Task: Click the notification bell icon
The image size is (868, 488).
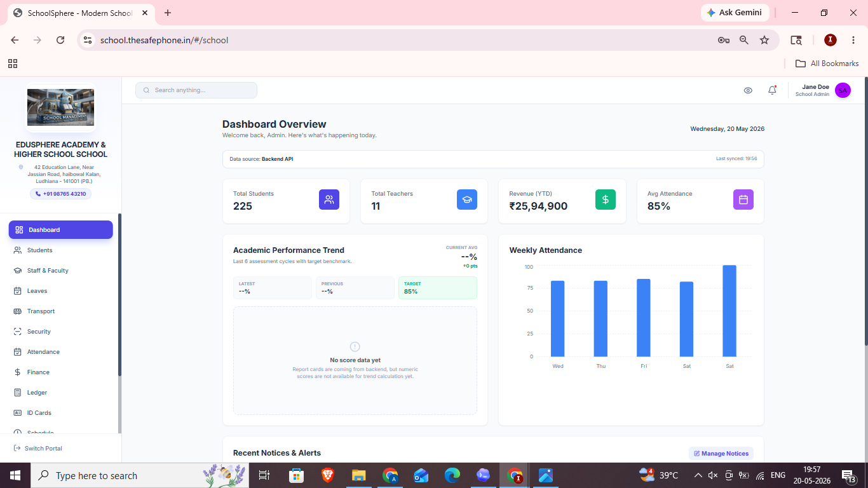Action: pyautogui.click(x=772, y=90)
